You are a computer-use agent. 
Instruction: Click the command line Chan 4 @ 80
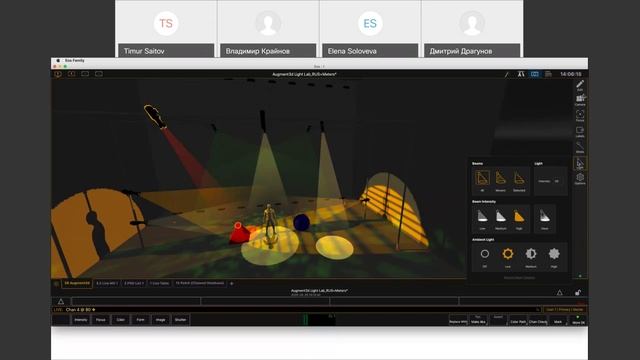pyautogui.click(x=80, y=310)
